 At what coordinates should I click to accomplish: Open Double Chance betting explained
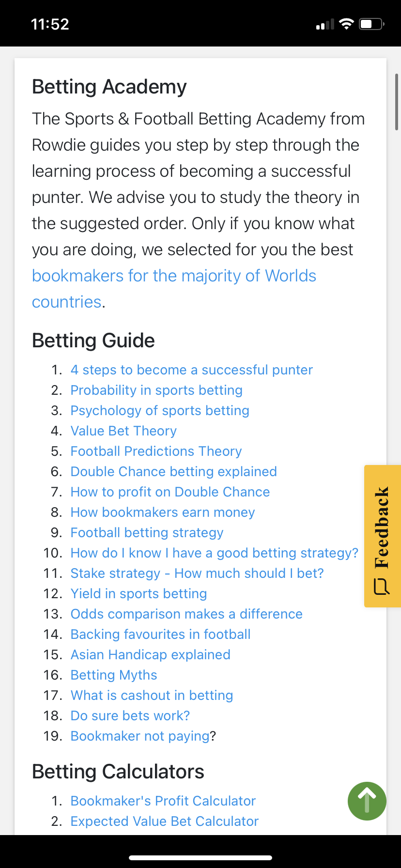[x=173, y=472]
